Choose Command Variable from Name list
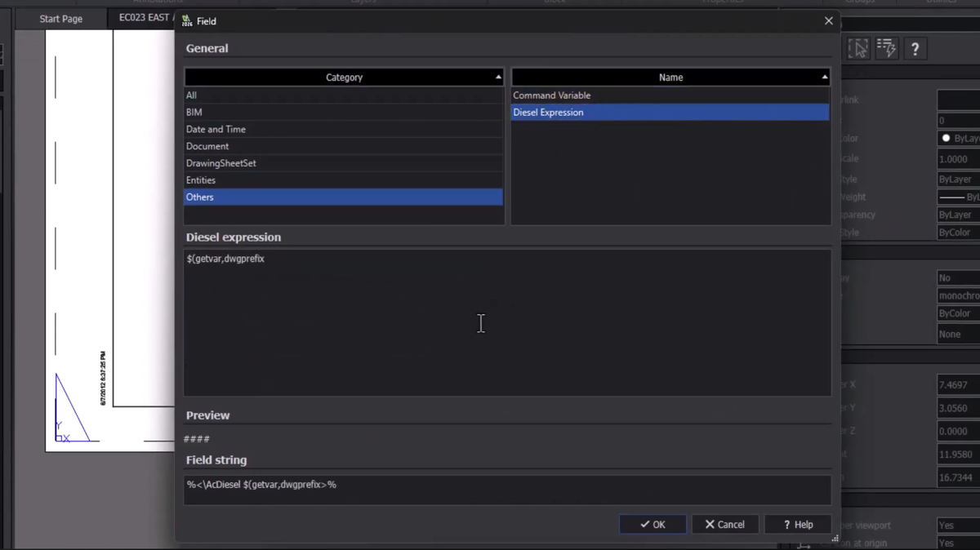The height and width of the screenshot is (550, 980). pos(551,95)
